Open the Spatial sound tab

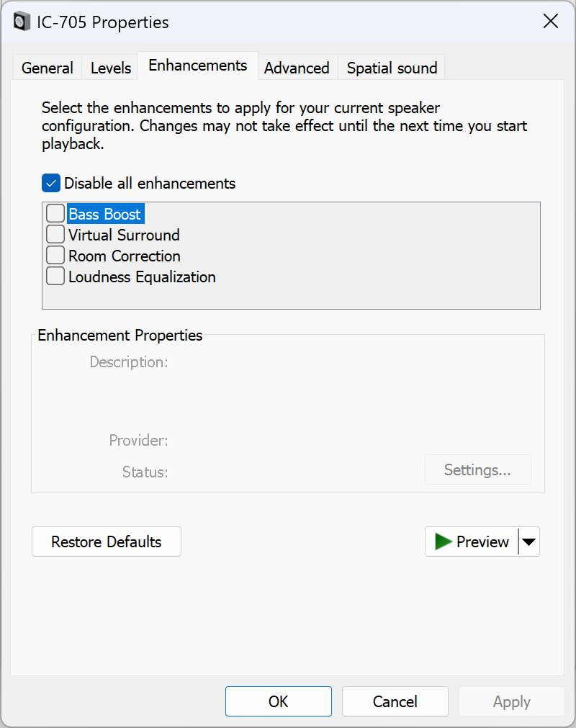pos(392,68)
